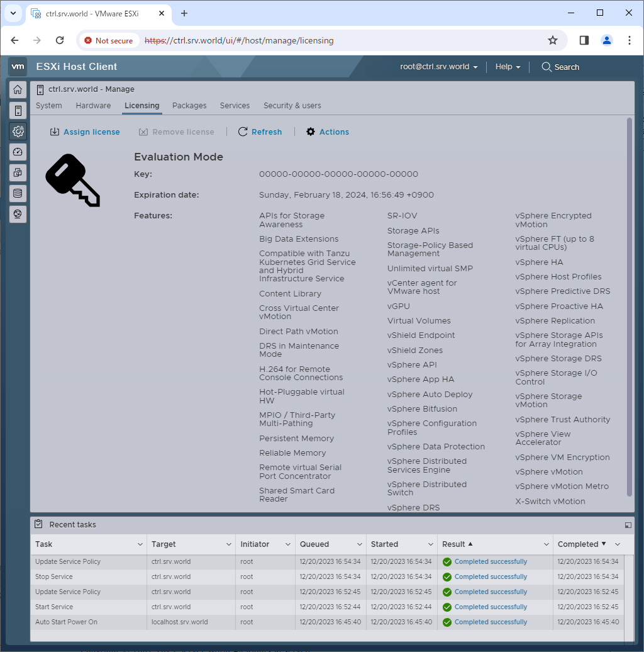Viewport: 644px width, 652px height.
Task: Open the Networking section in the sidebar
Action: pyautogui.click(x=18, y=213)
